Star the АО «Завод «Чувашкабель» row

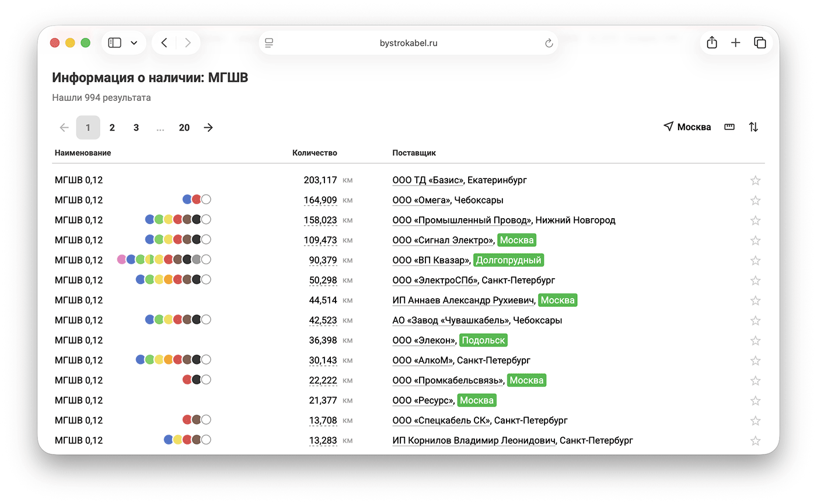755,320
